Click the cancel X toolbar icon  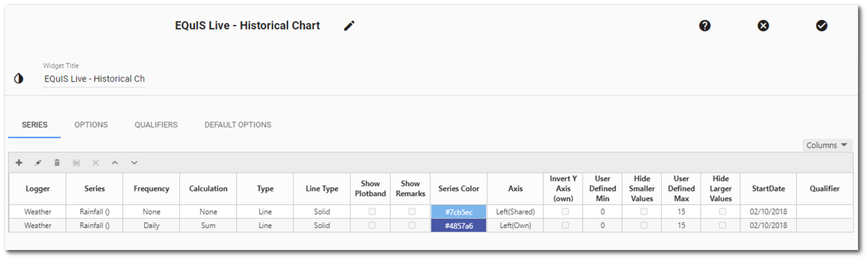pos(95,163)
